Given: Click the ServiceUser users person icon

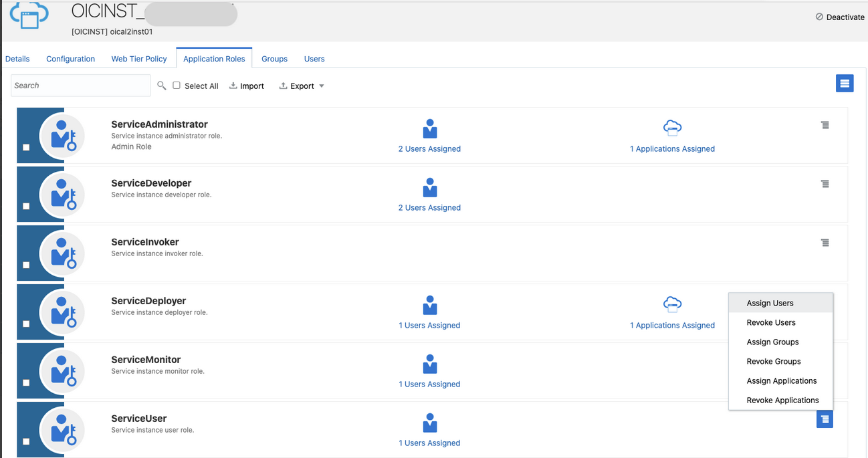Looking at the screenshot, I should pyautogui.click(x=430, y=423).
